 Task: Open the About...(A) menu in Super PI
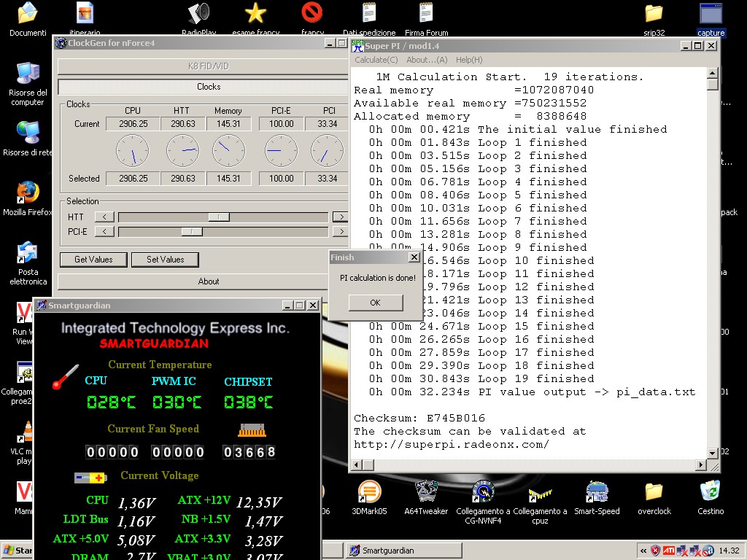427,60
